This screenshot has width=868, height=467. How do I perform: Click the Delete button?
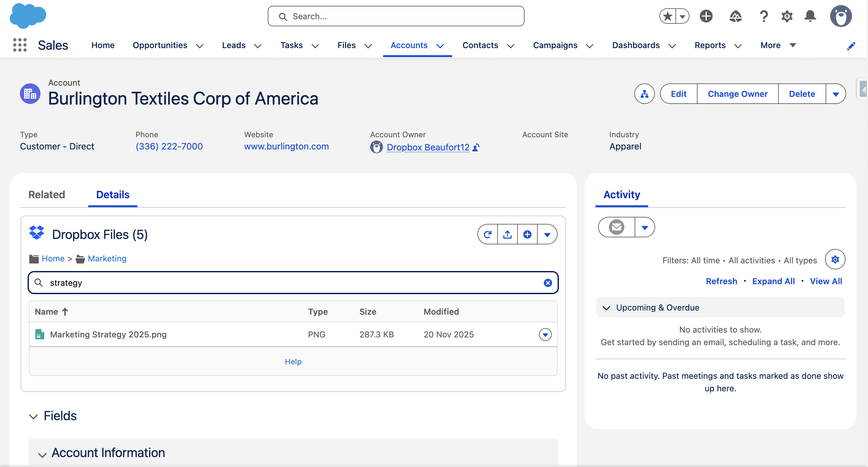point(802,94)
